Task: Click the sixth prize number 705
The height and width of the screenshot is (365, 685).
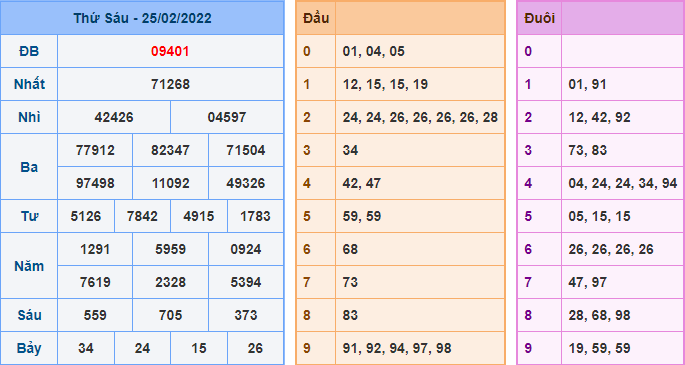Action: click(x=170, y=315)
